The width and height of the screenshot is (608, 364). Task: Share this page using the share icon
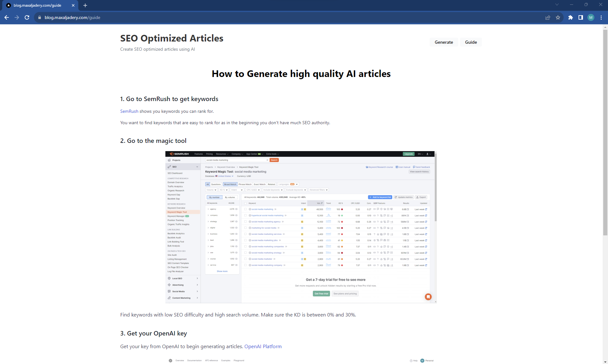point(548,17)
